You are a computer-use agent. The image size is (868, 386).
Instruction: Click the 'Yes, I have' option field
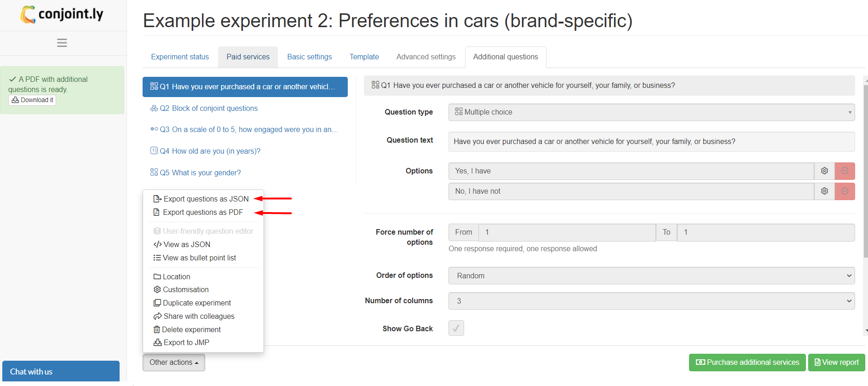click(x=631, y=171)
